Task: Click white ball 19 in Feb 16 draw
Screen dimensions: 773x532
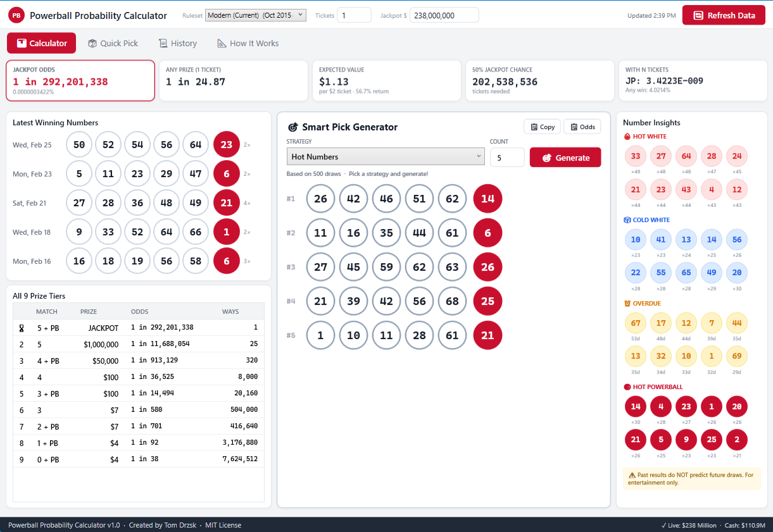Action: [x=137, y=261]
